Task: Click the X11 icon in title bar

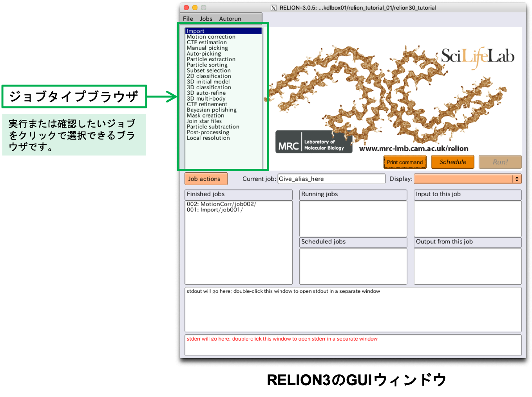Action: [273, 8]
